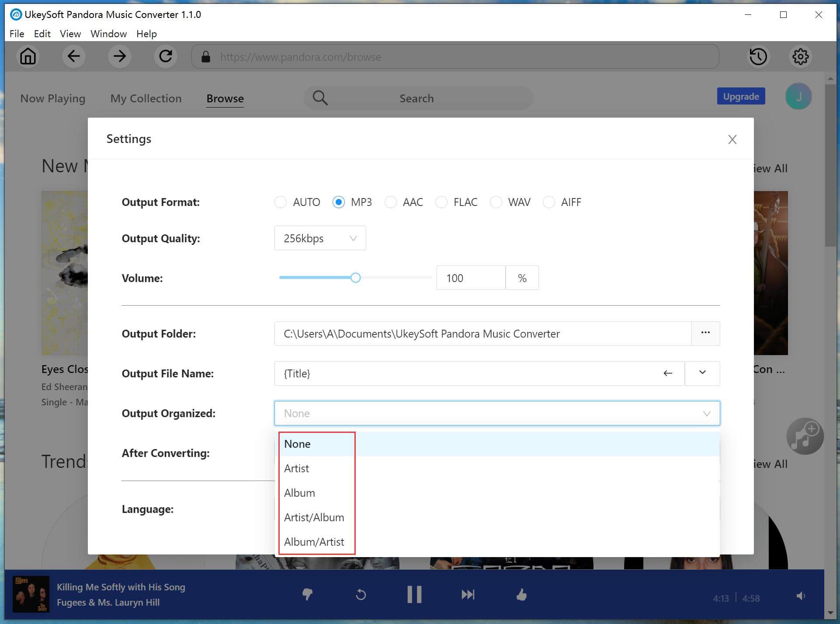840x624 pixels.
Task: Open the Help menu
Action: click(x=146, y=34)
